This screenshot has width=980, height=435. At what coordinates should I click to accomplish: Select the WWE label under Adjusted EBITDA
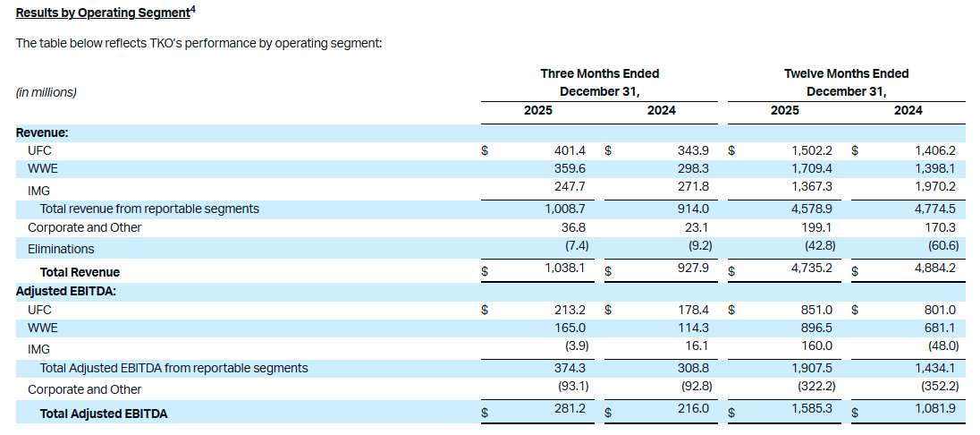(x=43, y=328)
